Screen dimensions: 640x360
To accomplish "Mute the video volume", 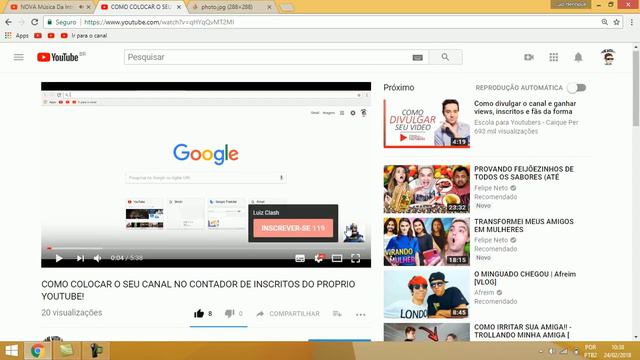I will tap(98, 258).
